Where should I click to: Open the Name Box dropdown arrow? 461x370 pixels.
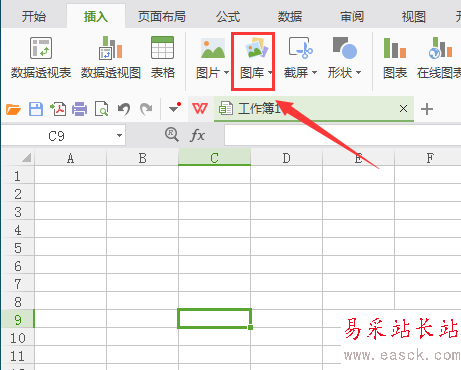click(x=119, y=136)
